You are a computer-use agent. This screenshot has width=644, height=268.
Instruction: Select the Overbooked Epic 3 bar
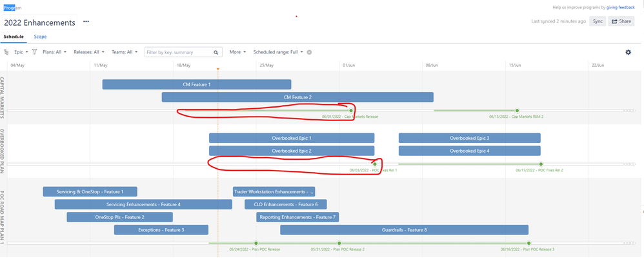(469, 138)
